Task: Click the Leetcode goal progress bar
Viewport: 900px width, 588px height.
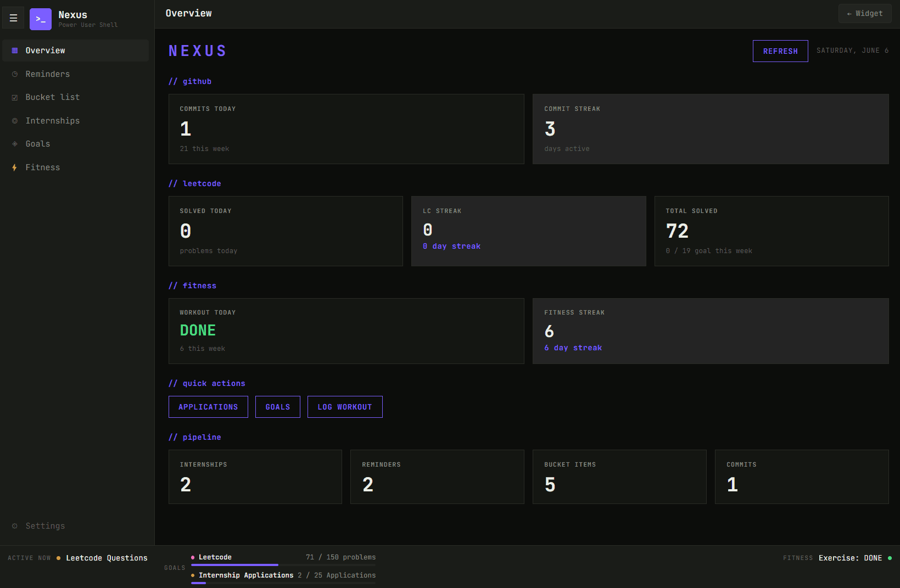Action: click(x=283, y=565)
